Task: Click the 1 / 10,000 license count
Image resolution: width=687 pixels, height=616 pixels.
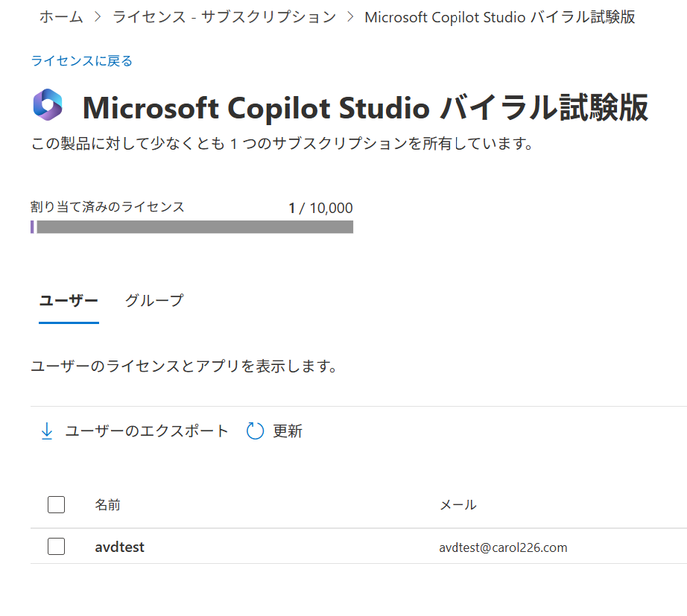Action: (x=320, y=208)
